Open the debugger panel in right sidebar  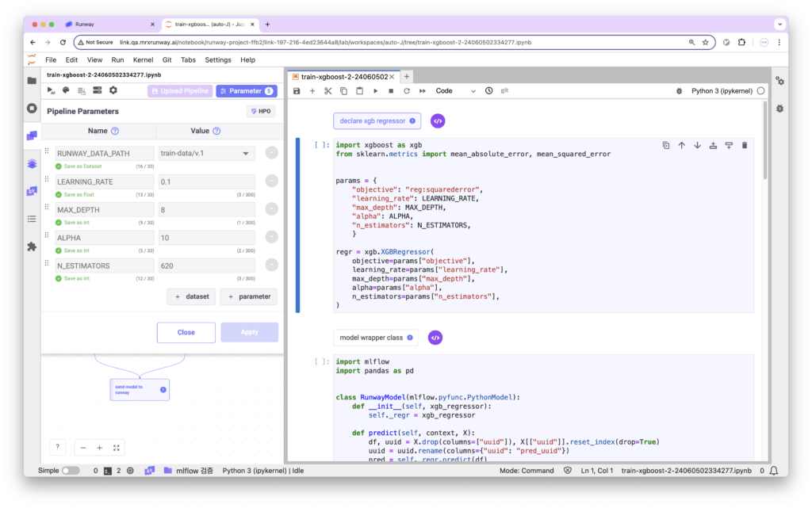point(779,108)
